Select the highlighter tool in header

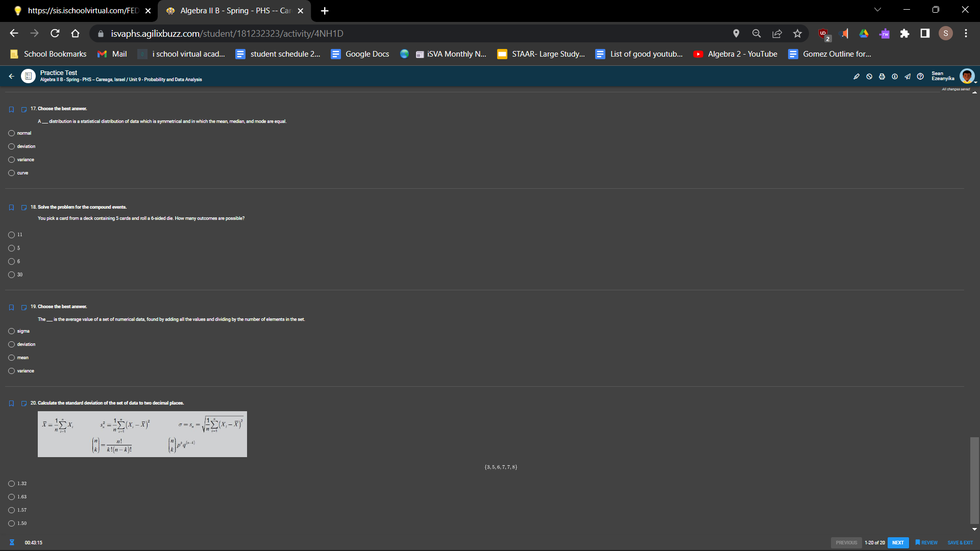(x=856, y=77)
